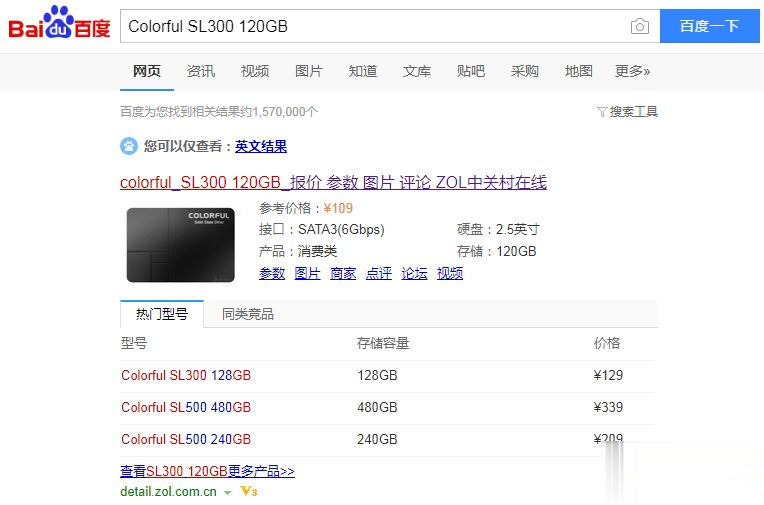Click the ¥129 price cell
The image size is (764, 505).
[608, 375]
